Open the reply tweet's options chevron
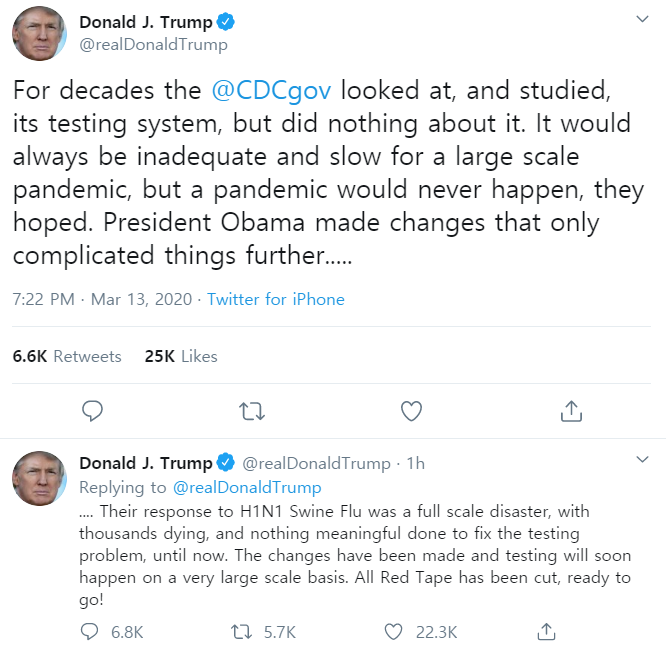Image resolution: width=666 pixels, height=650 pixels. tap(643, 459)
